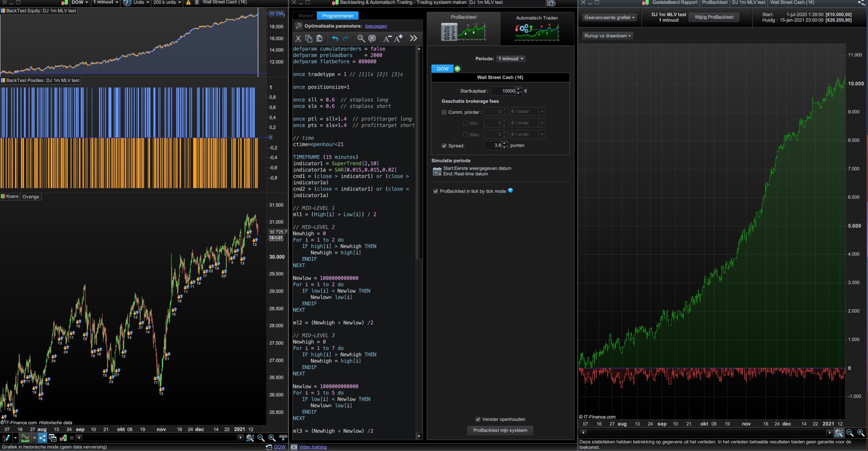Viewport: 868px width, 451px height.
Task: Open search with the magnifying glass icon
Action: 361,39
